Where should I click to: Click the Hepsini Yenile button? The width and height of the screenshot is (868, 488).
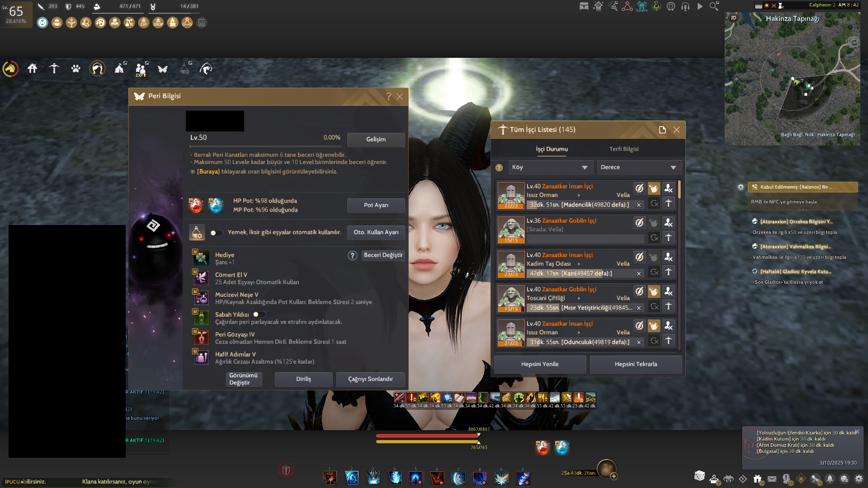click(540, 364)
